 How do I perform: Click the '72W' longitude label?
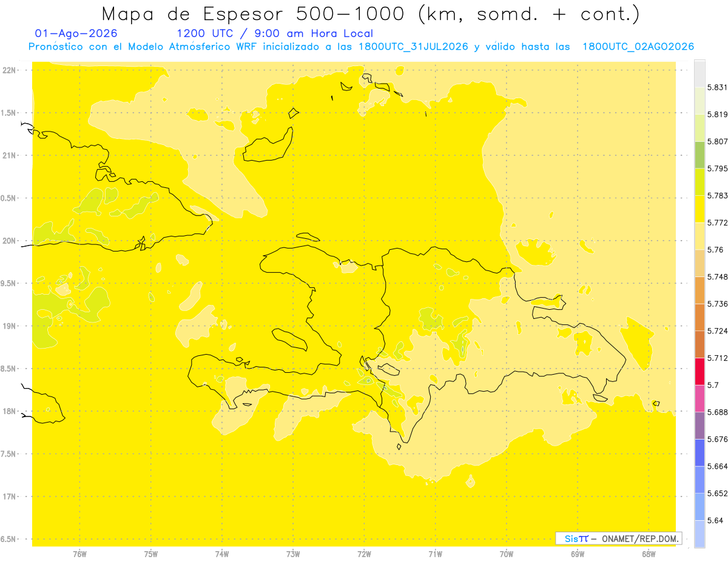coord(364,554)
